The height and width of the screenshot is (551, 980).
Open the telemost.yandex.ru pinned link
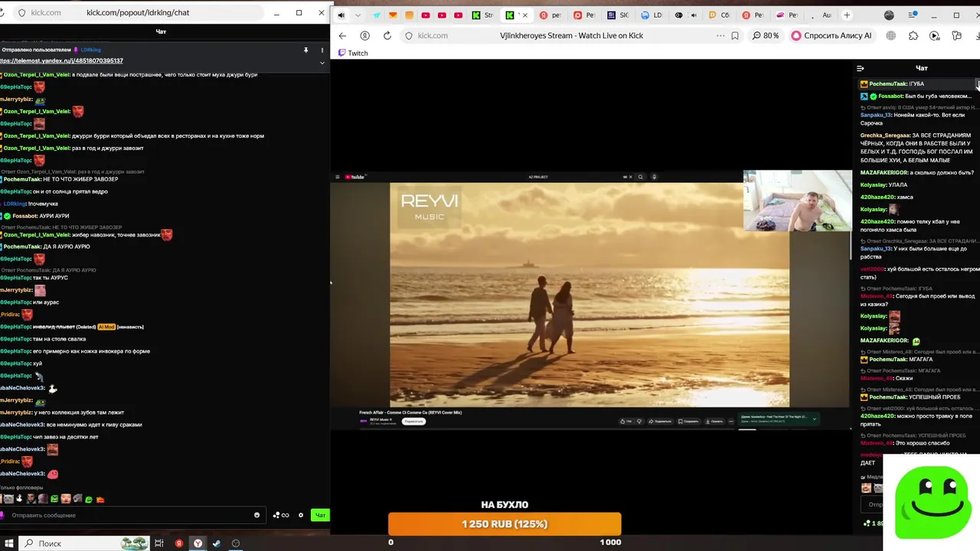pyautogui.click(x=61, y=60)
